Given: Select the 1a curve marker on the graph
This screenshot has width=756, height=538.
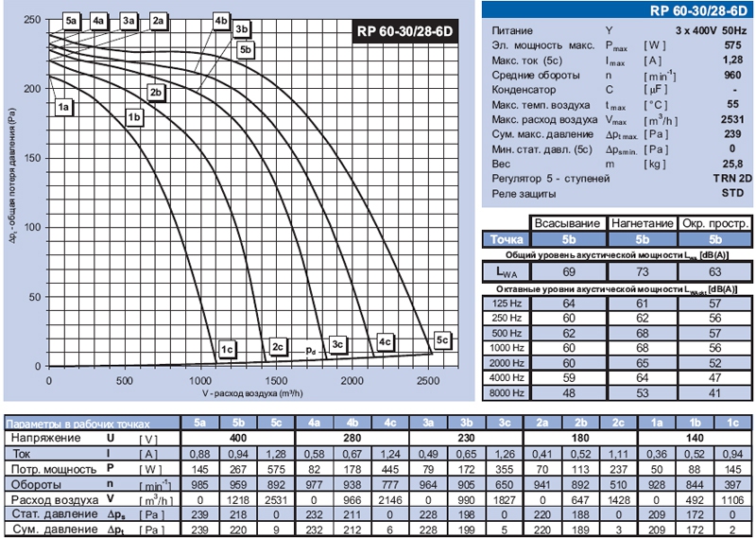Looking at the screenshot, I should (64, 108).
